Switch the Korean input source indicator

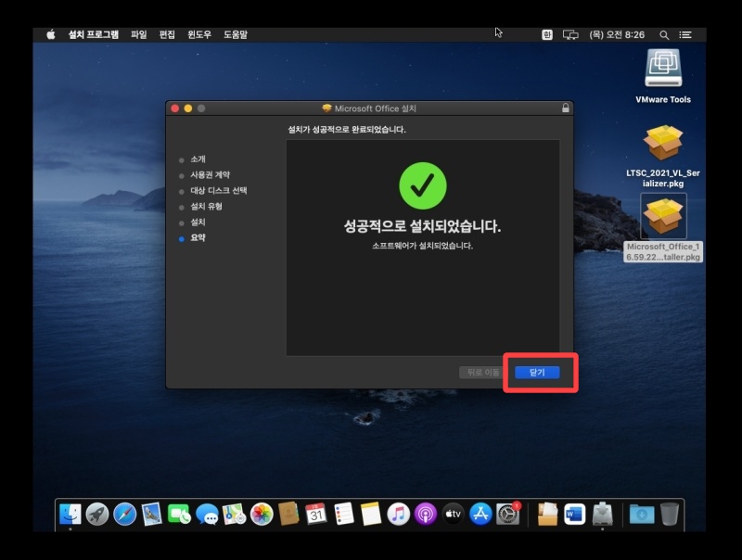[x=547, y=34]
